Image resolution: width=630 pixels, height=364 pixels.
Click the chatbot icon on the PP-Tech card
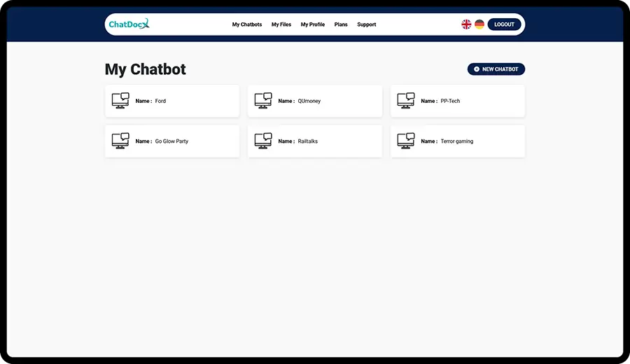click(x=406, y=101)
